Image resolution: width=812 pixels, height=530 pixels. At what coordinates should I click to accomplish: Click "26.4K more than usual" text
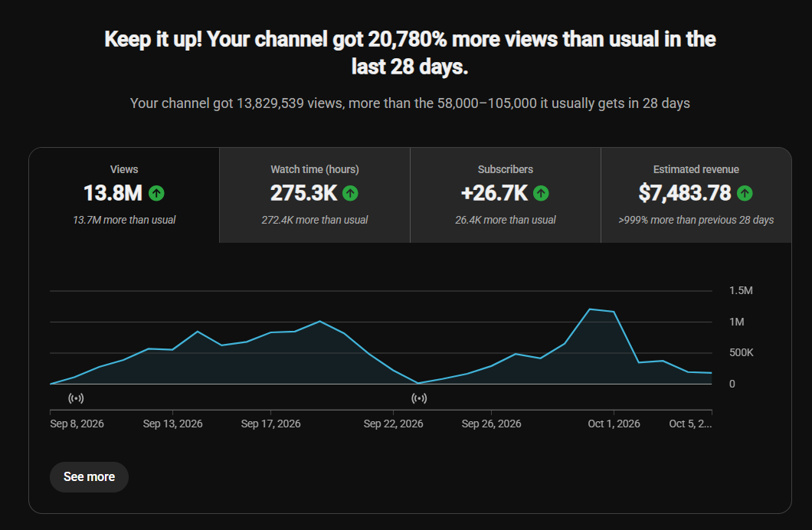506,220
